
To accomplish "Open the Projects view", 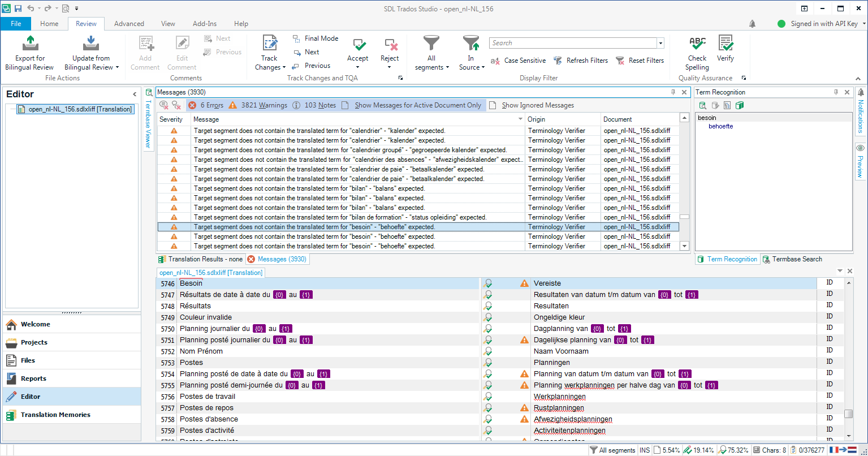I will [72, 342].
